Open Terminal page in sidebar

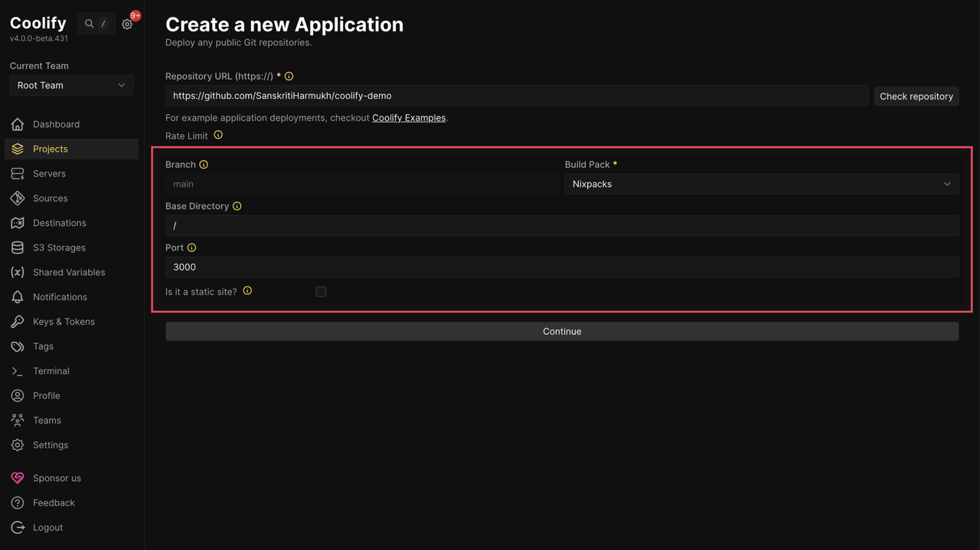tap(72, 371)
